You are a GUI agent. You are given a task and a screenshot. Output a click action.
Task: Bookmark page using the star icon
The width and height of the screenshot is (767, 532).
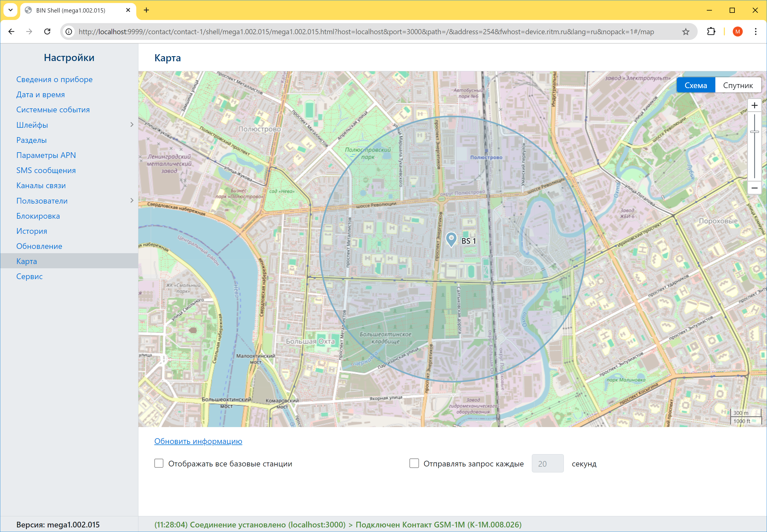[686, 32]
